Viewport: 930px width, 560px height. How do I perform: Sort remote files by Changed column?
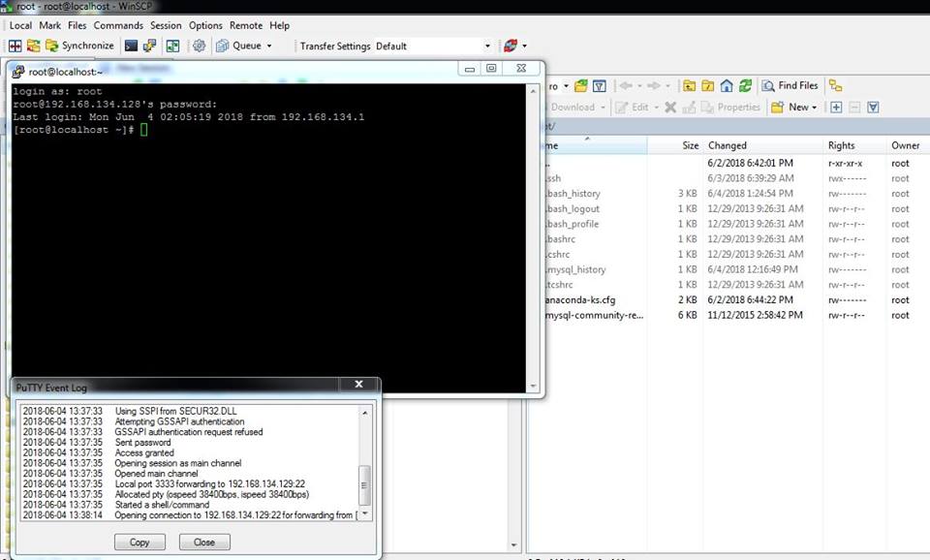pos(763,145)
